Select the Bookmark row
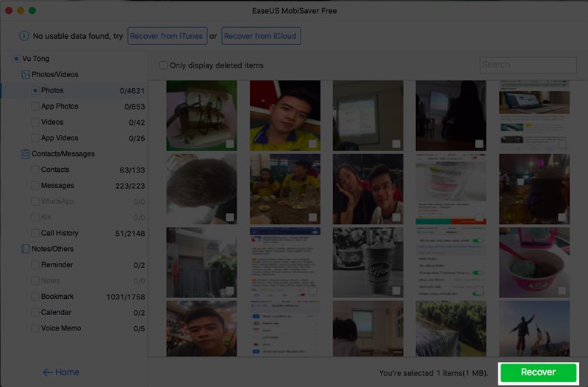The width and height of the screenshot is (588, 387). tap(74, 297)
